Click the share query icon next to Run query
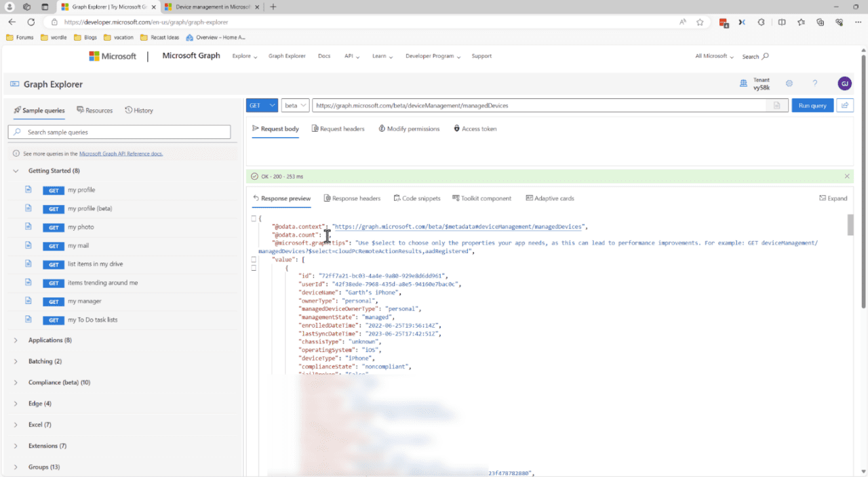 point(845,105)
